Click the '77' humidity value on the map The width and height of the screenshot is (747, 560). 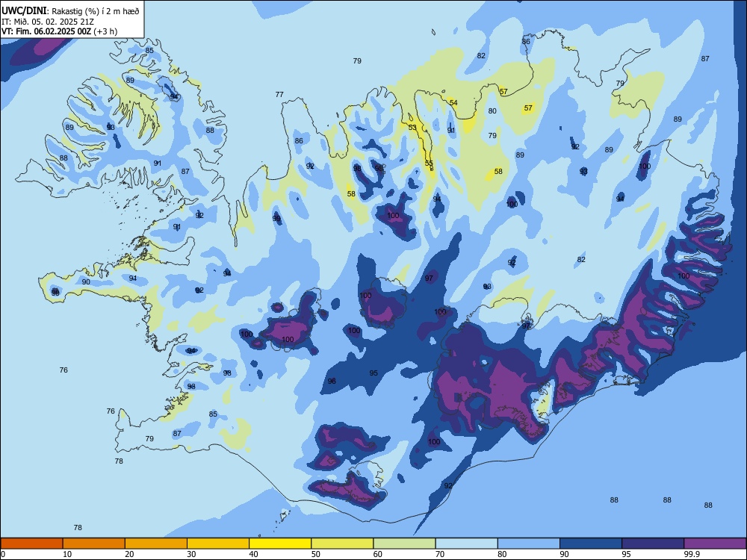click(x=279, y=95)
